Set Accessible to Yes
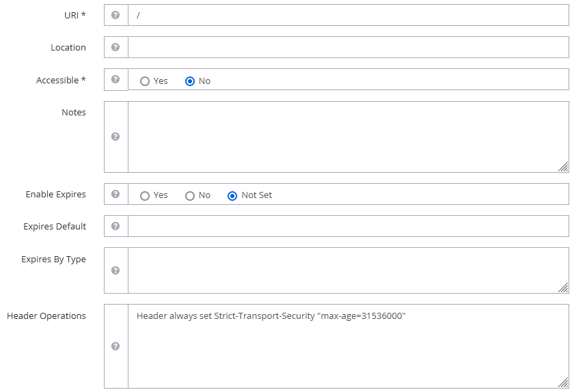 pyautogui.click(x=145, y=81)
